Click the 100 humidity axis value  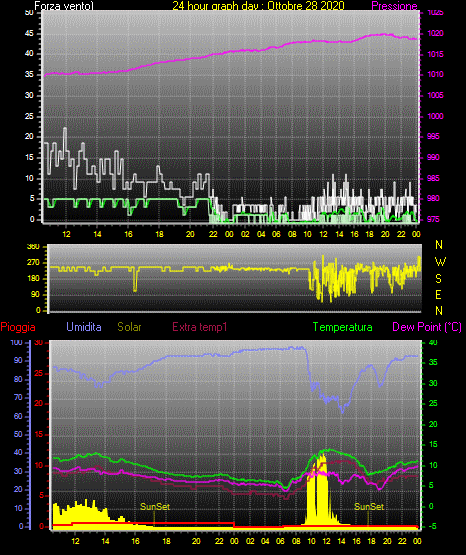click(16, 342)
